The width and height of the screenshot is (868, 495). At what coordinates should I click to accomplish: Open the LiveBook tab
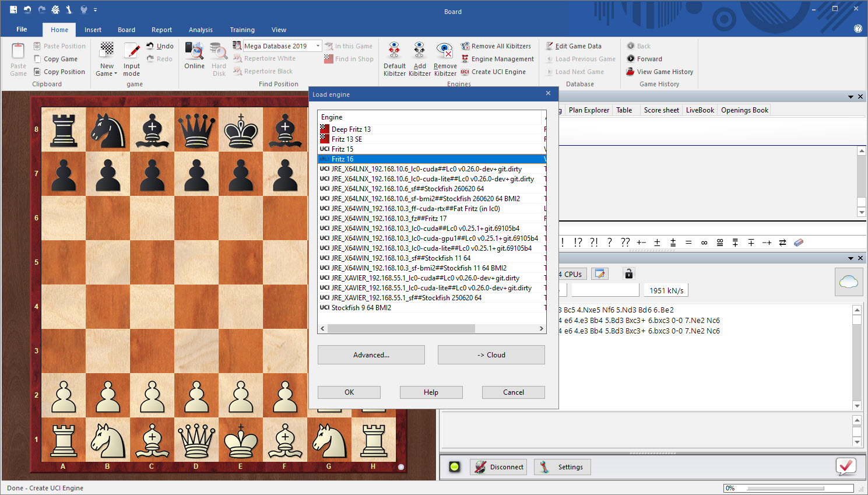(700, 110)
